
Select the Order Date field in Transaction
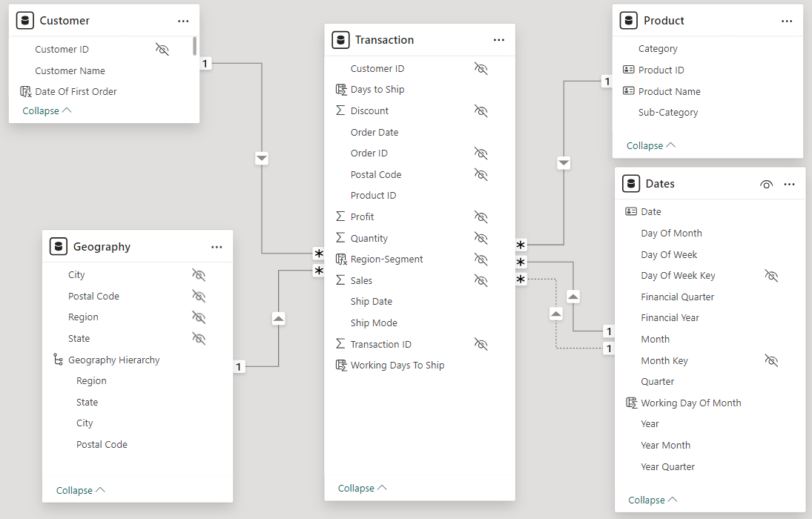[374, 132]
